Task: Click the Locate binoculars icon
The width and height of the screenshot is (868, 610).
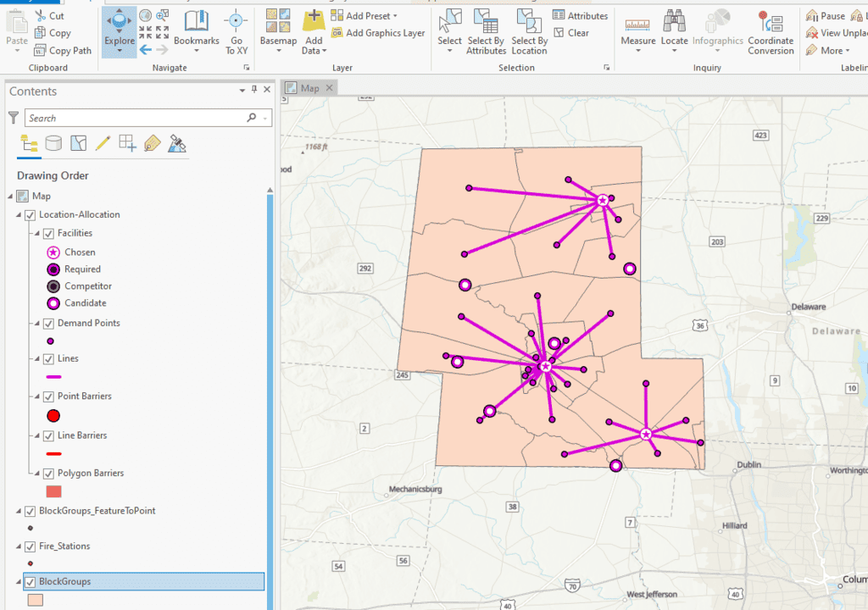Action: [674, 21]
